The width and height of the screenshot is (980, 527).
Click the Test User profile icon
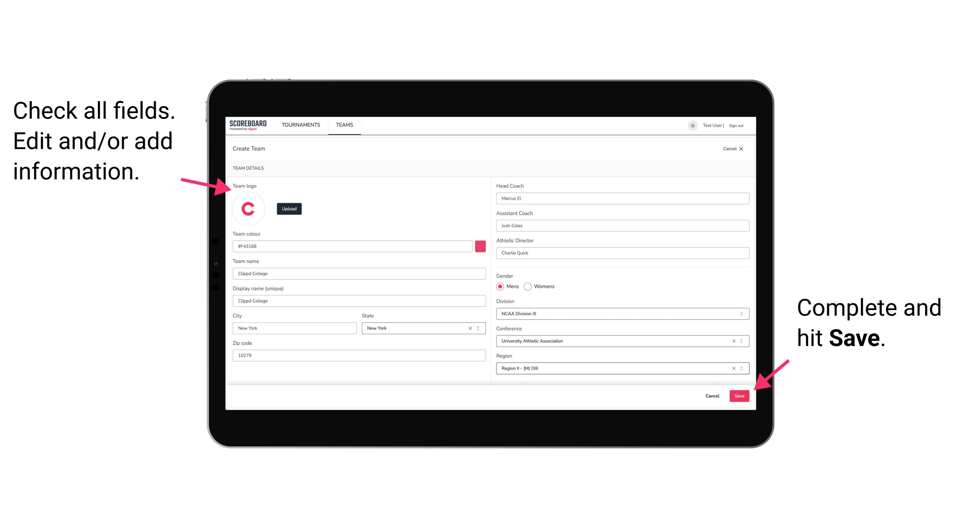(x=691, y=125)
